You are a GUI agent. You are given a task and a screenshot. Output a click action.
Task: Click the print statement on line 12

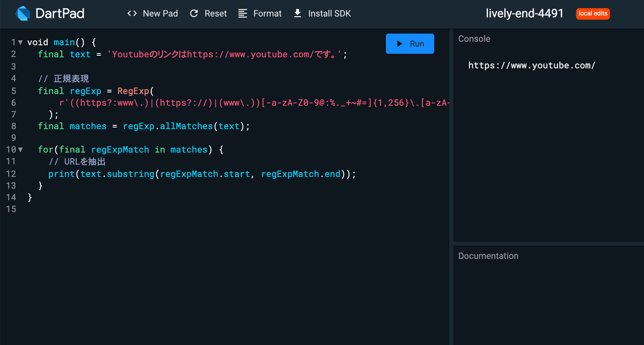(x=202, y=174)
